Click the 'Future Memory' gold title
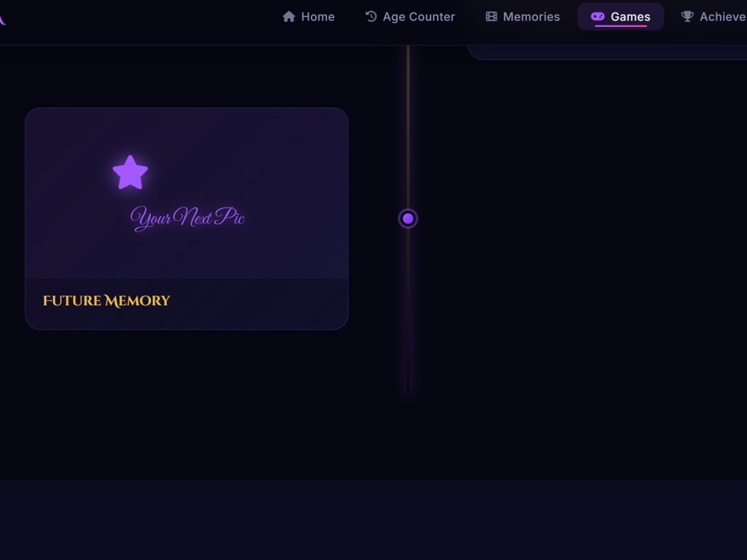Image resolution: width=747 pixels, height=560 pixels. click(x=106, y=301)
